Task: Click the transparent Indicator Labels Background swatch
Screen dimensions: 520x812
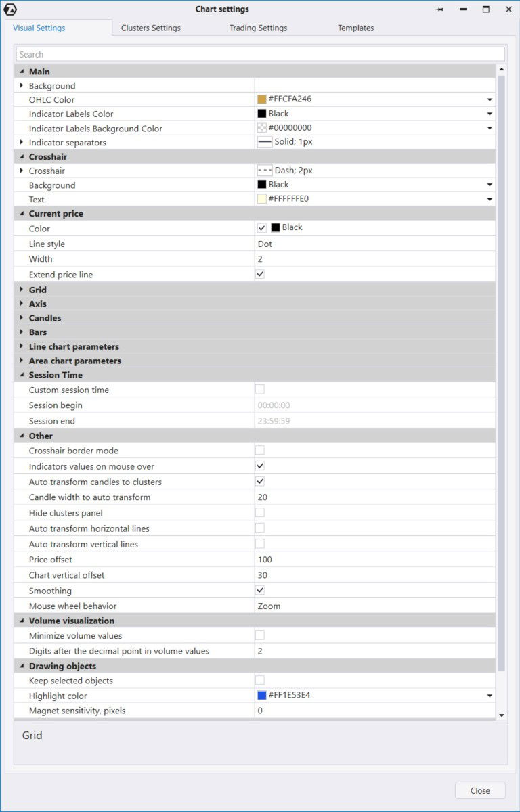Action: 262,128
